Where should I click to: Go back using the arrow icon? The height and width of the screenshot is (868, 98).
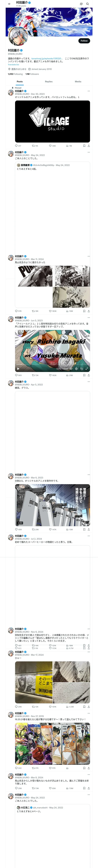(9, 4)
